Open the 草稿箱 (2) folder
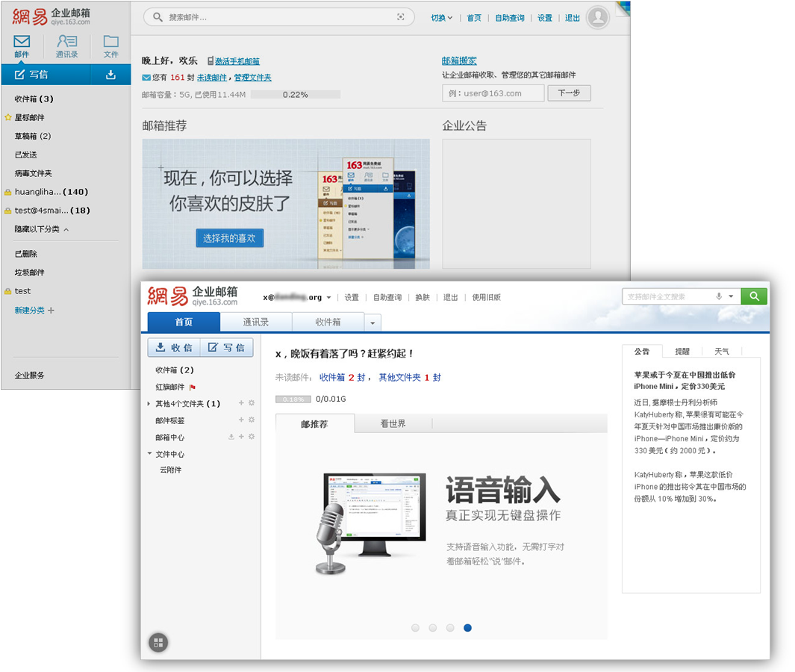This screenshot has height=672, width=795. (33, 136)
